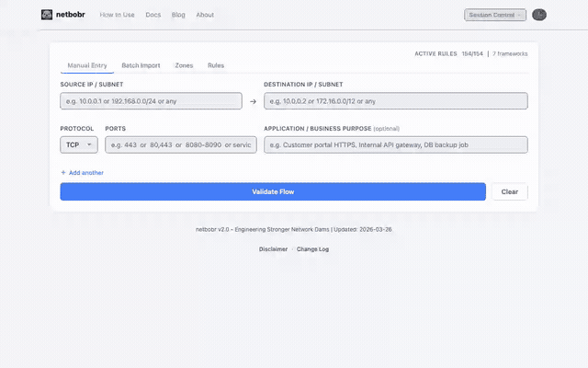Open the Rules tab

tap(216, 65)
